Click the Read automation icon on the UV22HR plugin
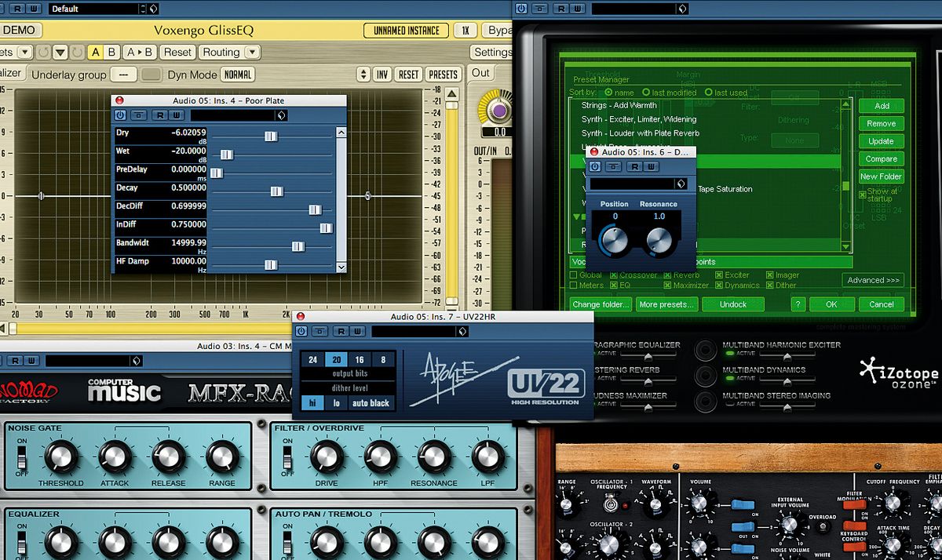The height and width of the screenshot is (560, 942). pos(341,331)
